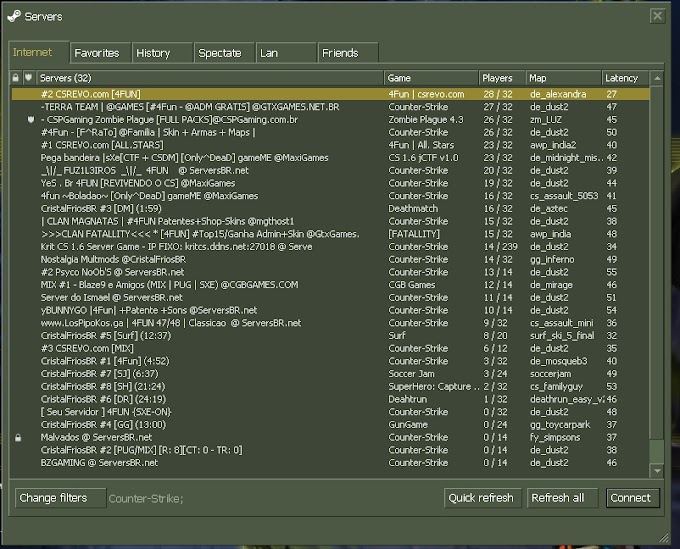Sort the list by the Game column header
Screen dimensions: 680x549
tap(431, 78)
